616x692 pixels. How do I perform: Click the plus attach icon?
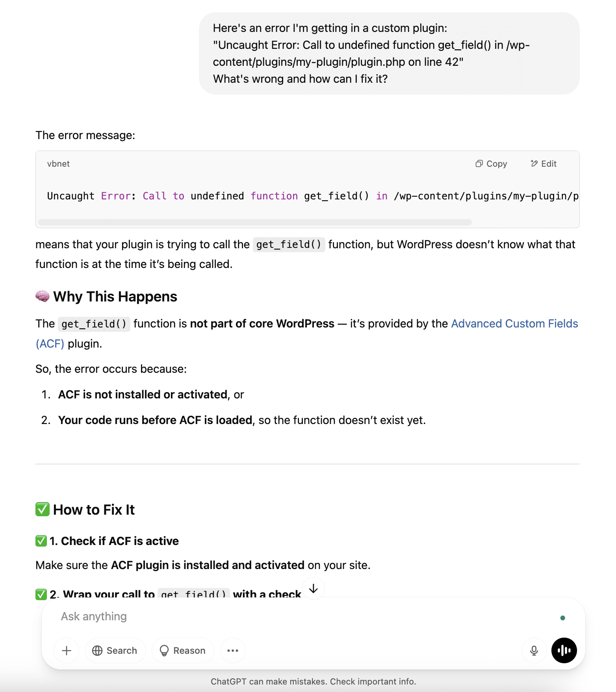[x=67, y=651]
